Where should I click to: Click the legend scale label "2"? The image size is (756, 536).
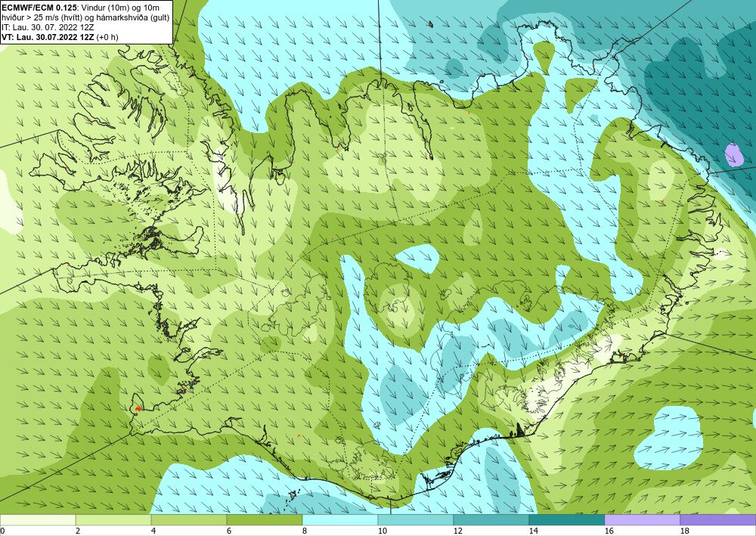click(78, 531)
